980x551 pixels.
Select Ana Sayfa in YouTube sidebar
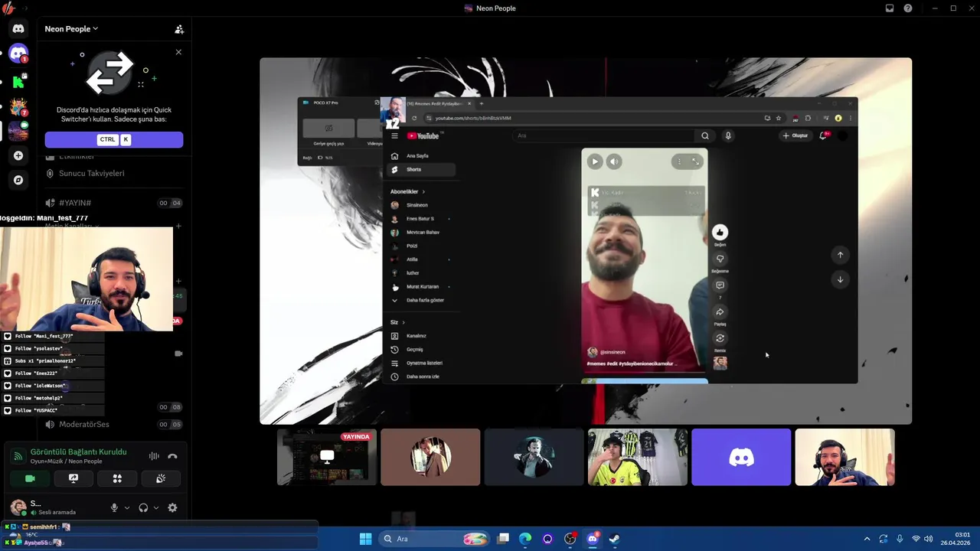pyautogui.click(x=422, y=156)
